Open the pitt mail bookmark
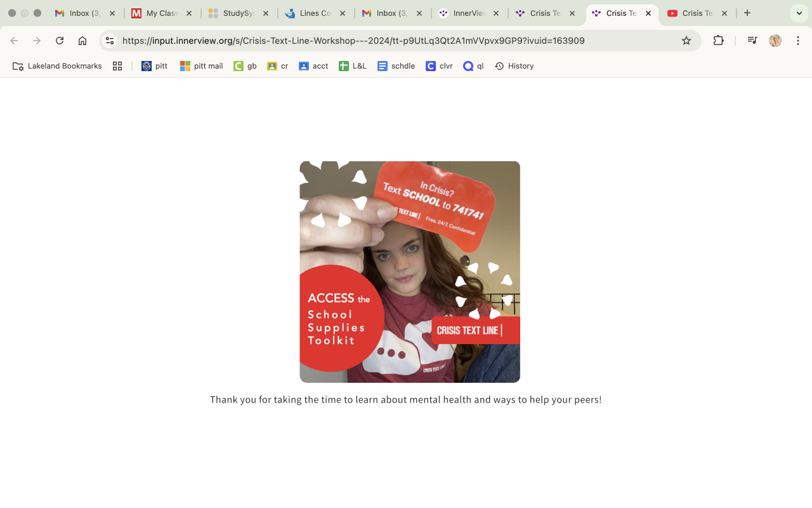The height and width of the screenshot is (508, 812). point(201,66)
